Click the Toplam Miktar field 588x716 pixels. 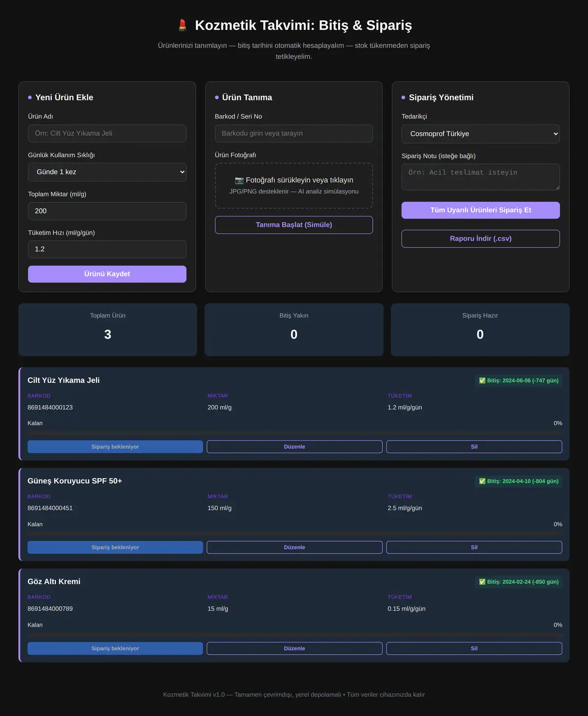point(107,211)
